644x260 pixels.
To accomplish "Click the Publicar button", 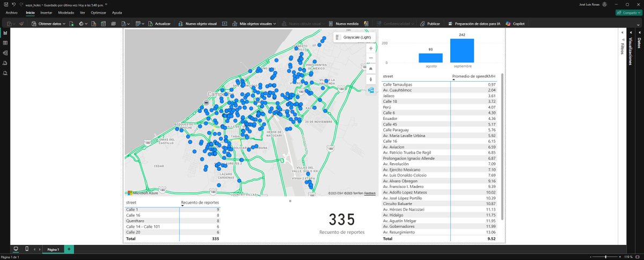I will (x=430, y=24).
